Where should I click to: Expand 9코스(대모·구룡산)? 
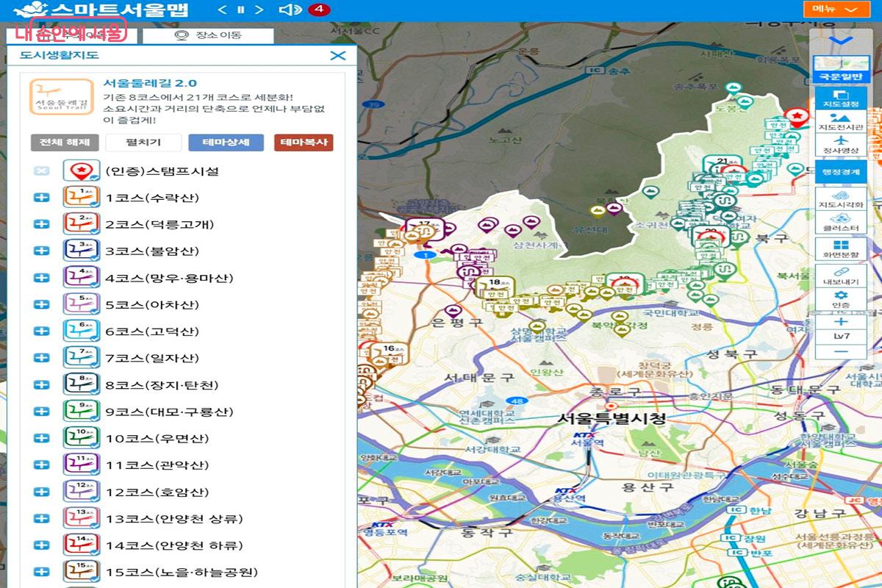(41, 412)
